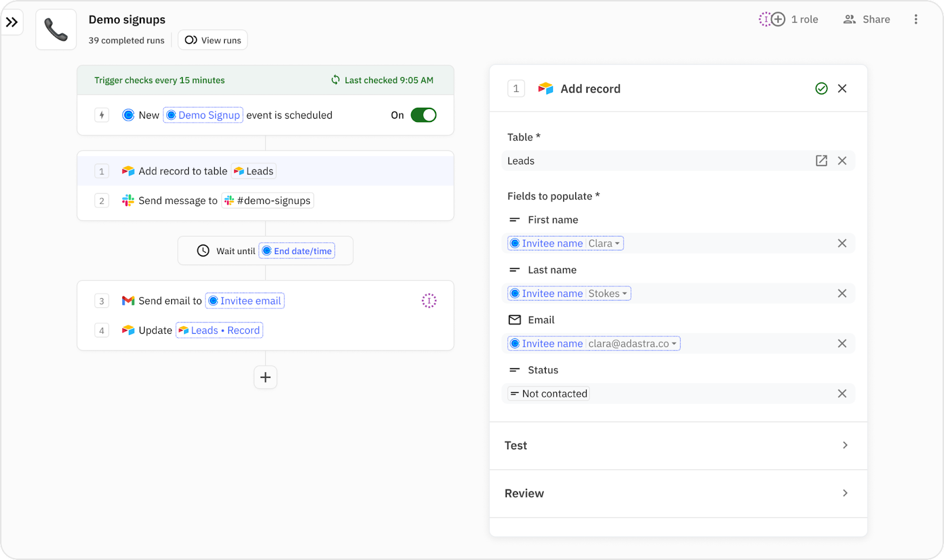Click the phone workflow icon
The width and height of the screenshot is (944, 560).
point(56,29)
